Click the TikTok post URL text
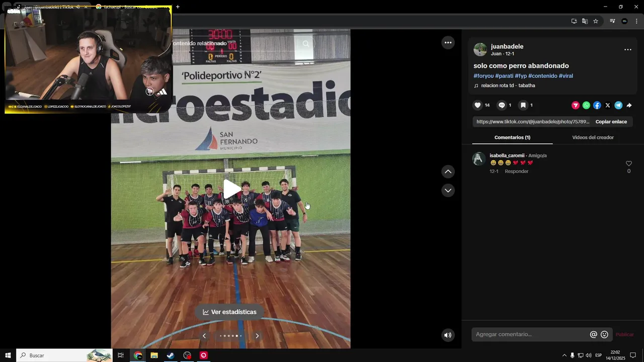Viewport: 644px width, 362px height. 532,122
